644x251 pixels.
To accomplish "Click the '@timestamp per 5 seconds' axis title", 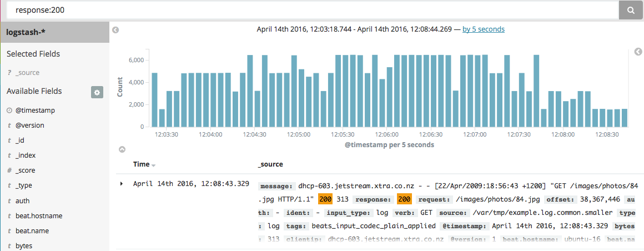I will 389,145.
